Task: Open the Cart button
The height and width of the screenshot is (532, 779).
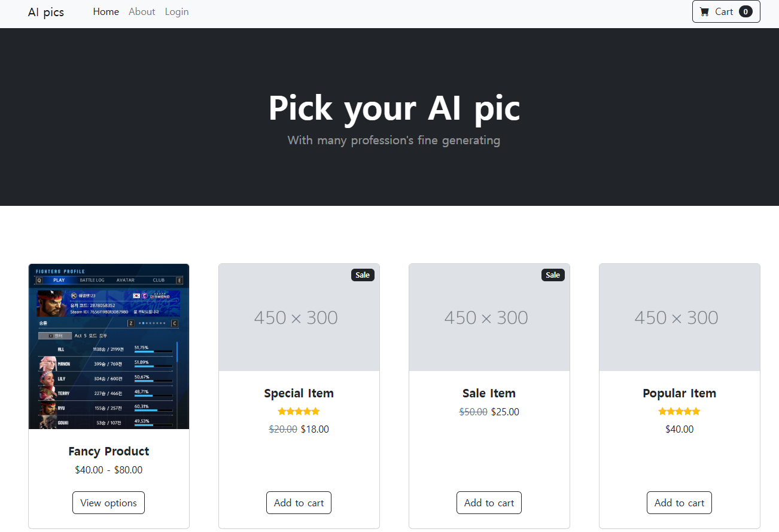Action: (726, 11)
